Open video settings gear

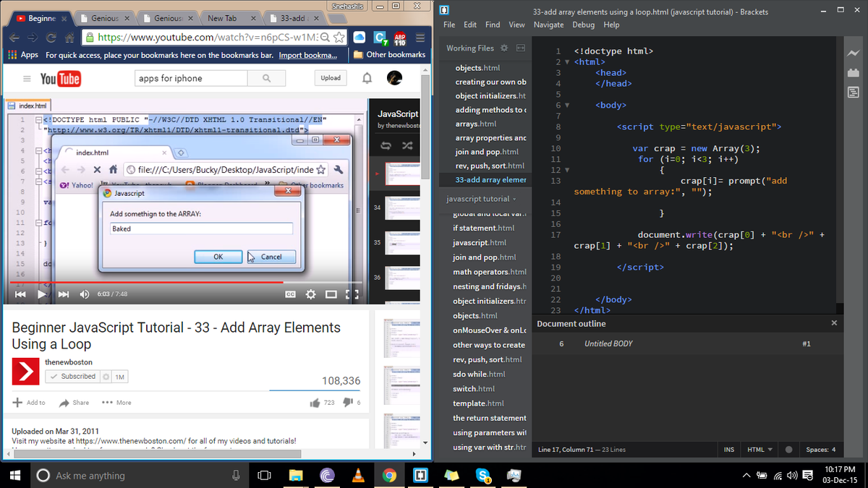click(311, 294)
